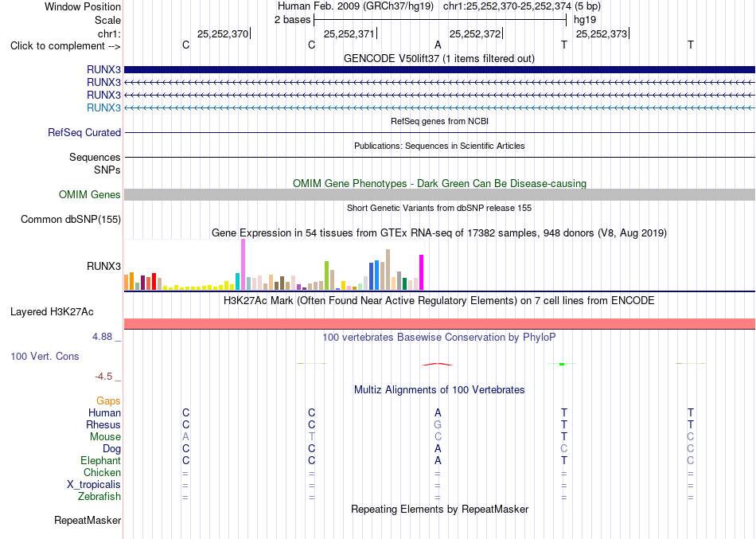Click the 'Chicken' species label

(102, 472)
